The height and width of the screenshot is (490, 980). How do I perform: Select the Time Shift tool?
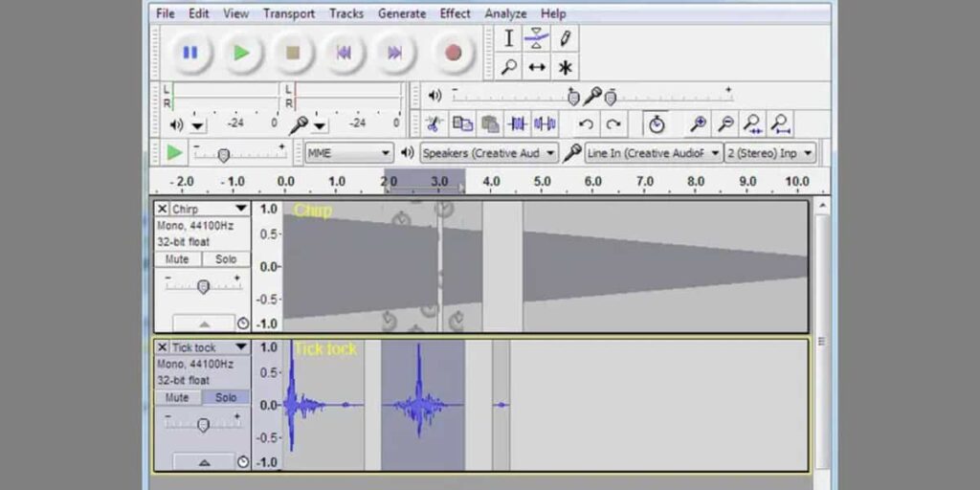pyautogui.click(x=536, y=67)
